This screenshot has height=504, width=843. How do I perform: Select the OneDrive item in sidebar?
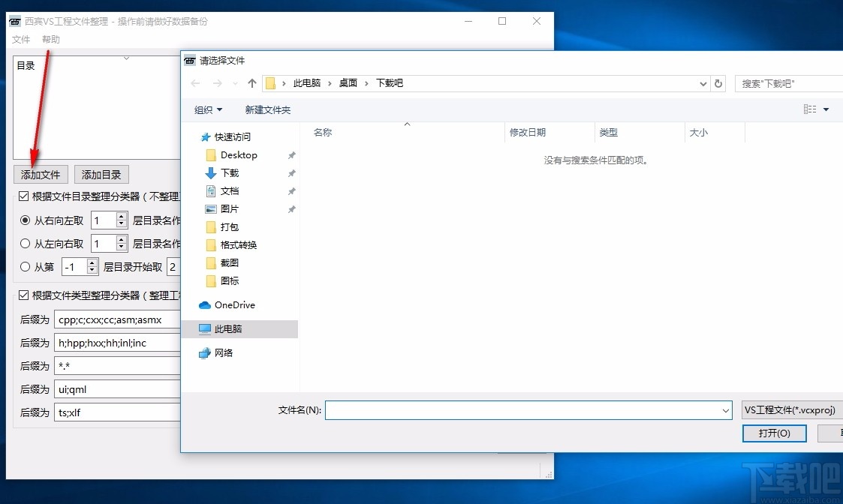click(x=233, y=305)
